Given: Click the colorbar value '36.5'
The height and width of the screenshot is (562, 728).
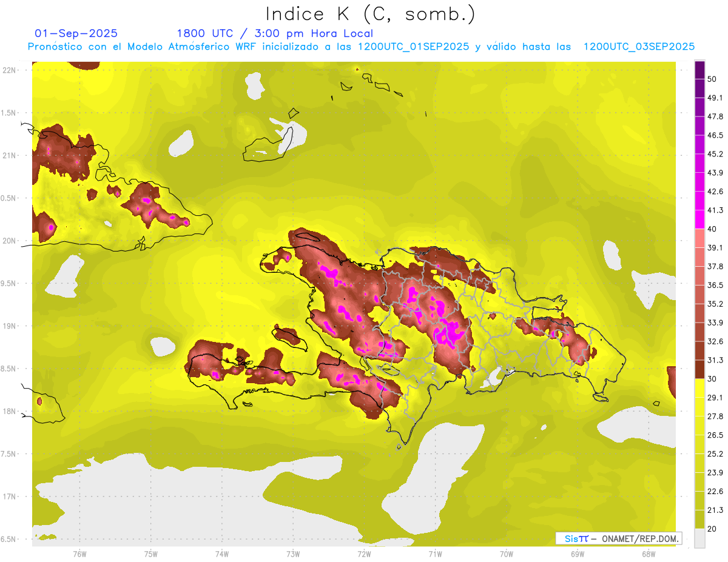Looking at the screenshot, I should click(x=715, y=285).
